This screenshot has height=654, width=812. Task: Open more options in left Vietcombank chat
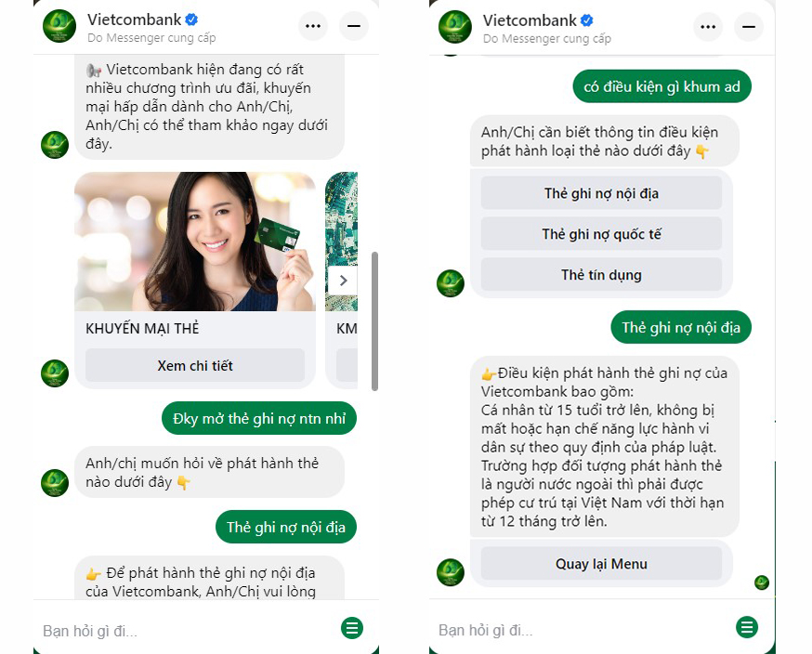[313, 26]
